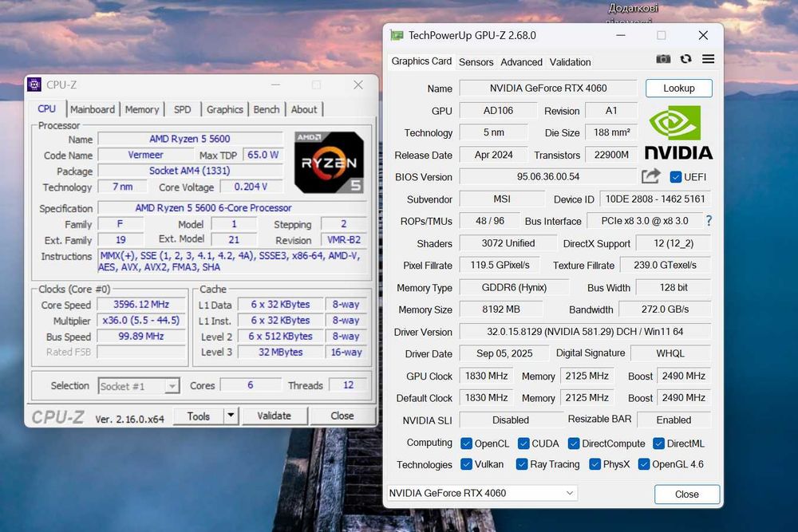Toggle the PhysX checkbox
The image size is (798, 532).
(595, 464)
